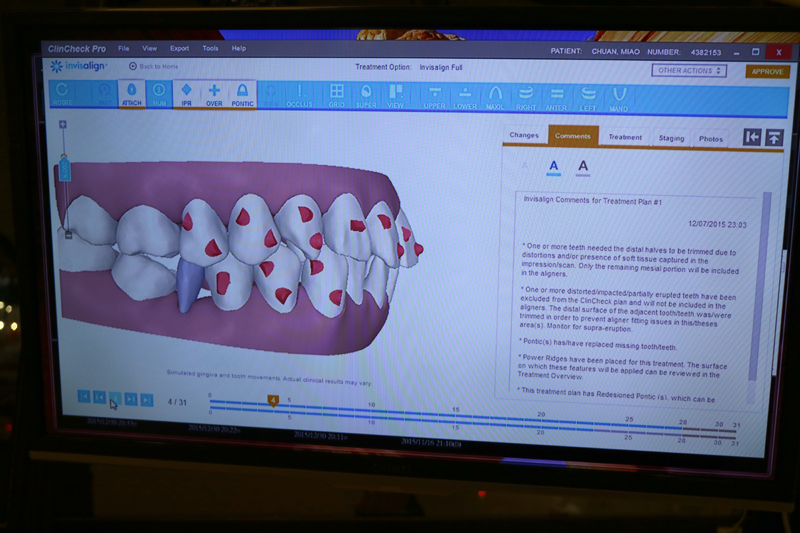The image size is (800, 533).
Task: Click the zoom-out minus below the slider
Action: (68, 235)
